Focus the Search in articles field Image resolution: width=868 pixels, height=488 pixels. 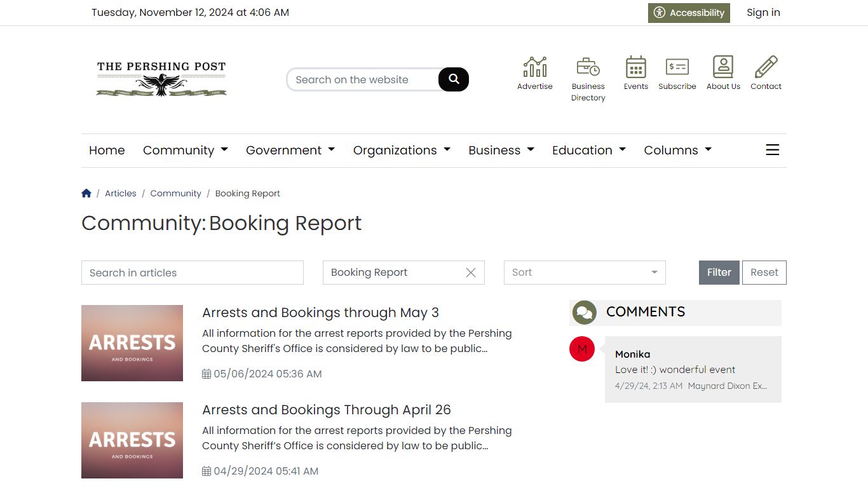(x=193, y=273)
